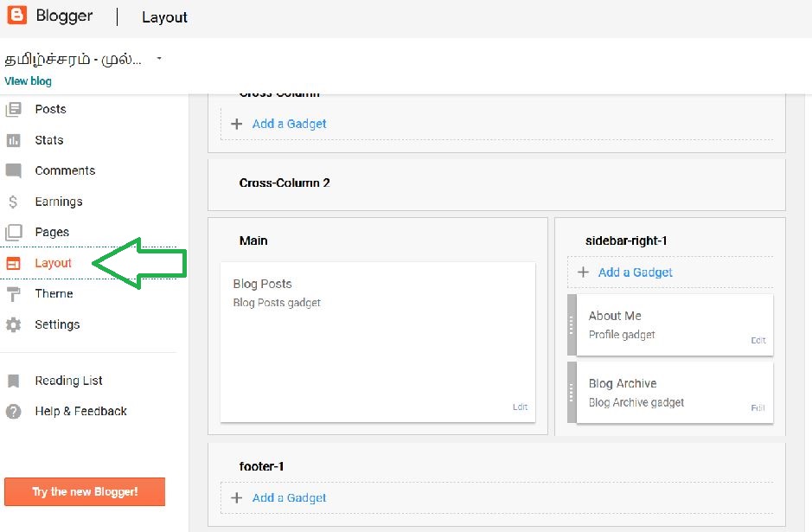Open Help & Feedback in the sidebar
The image size is (812, 532).
(80, 411)
